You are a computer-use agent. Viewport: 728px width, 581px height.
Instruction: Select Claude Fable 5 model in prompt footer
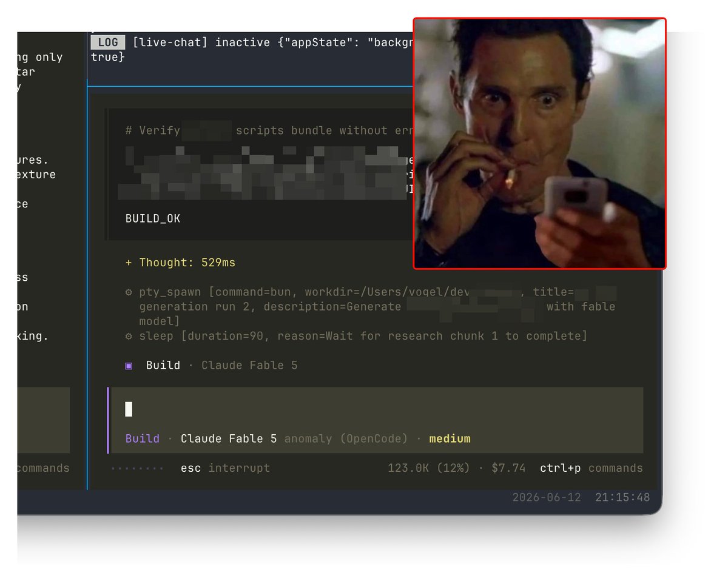pos(229,438)
